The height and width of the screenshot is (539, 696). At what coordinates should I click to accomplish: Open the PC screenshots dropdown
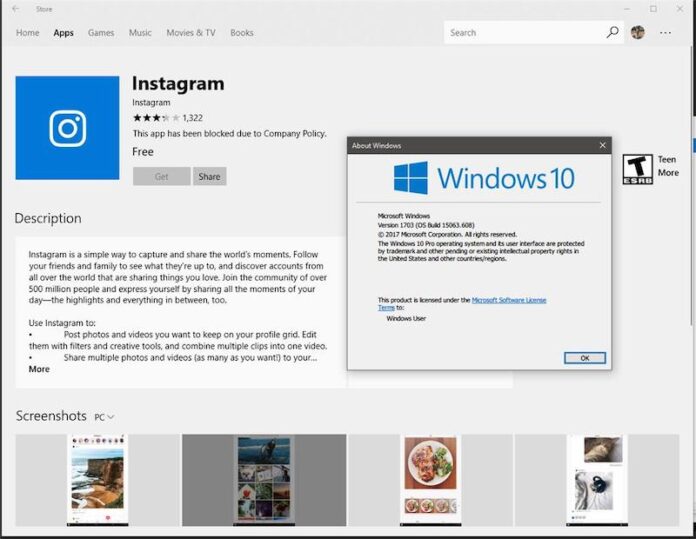pos(104,417)
